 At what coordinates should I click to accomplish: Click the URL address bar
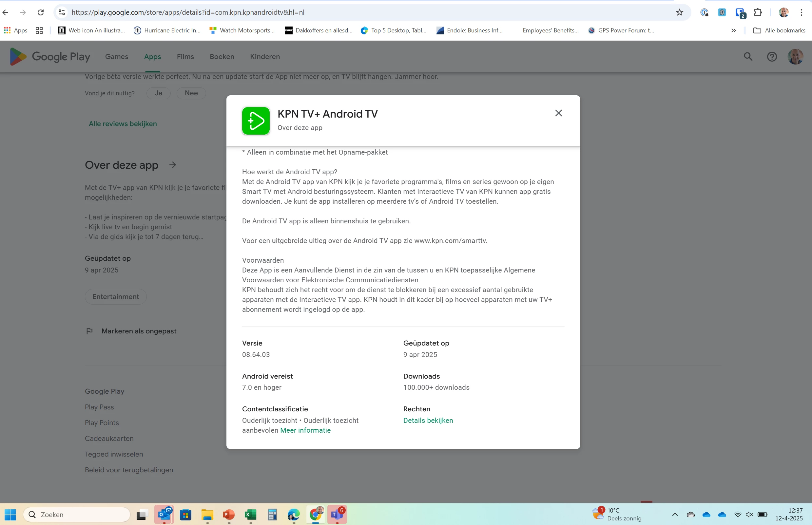(341, 13)
